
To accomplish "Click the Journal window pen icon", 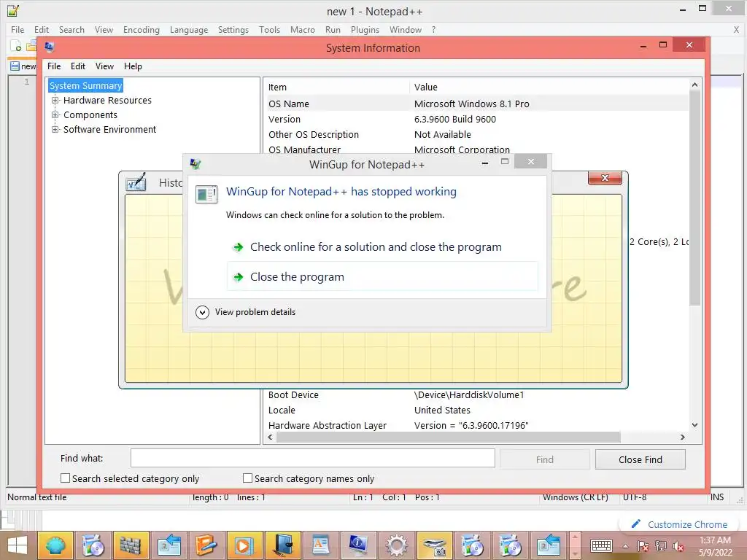I will [136, 182].
